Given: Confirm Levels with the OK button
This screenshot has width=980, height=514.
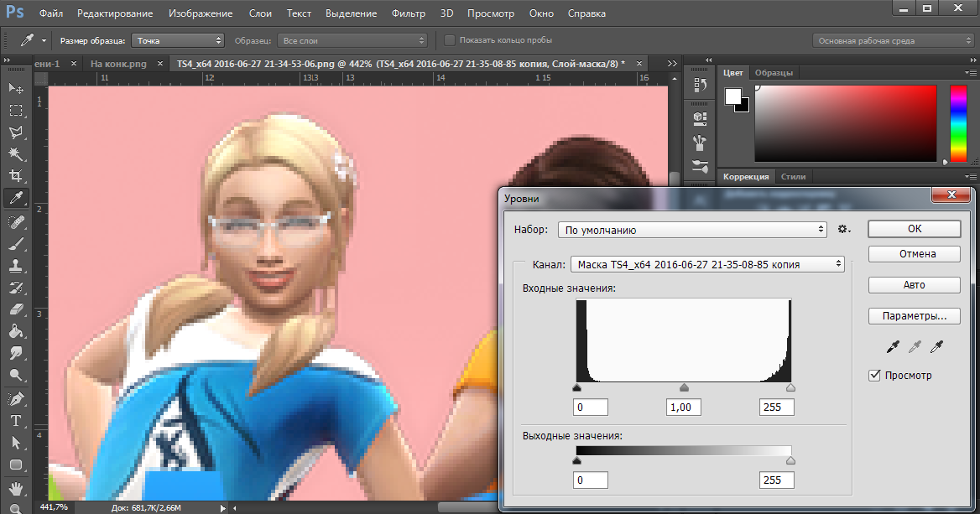Looking at the screenshot, I should 915,229.
